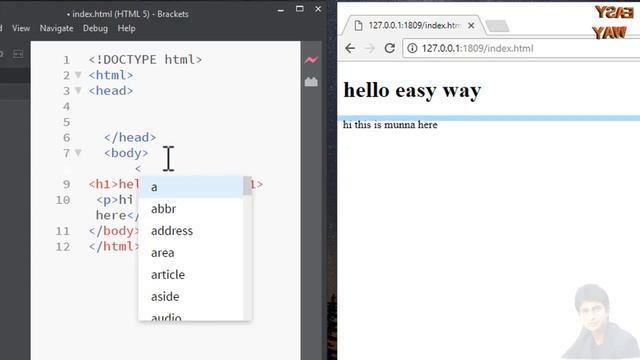This screenshot has height=360, width=640.
Task: Click the code hints list scrollbar thumb
Action: 247,186
